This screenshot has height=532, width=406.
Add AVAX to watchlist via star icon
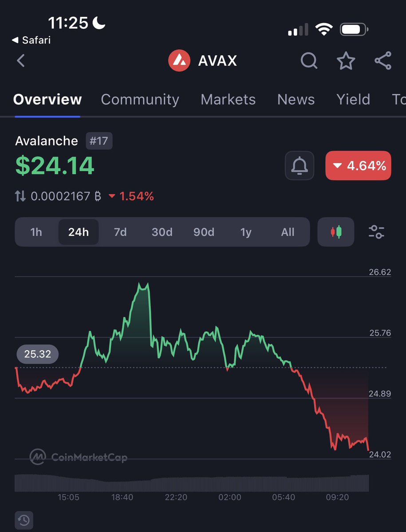tap(346, 61)
